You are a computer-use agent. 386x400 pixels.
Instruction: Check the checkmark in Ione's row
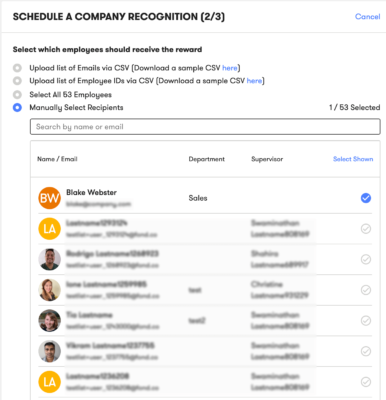(366, 290)
